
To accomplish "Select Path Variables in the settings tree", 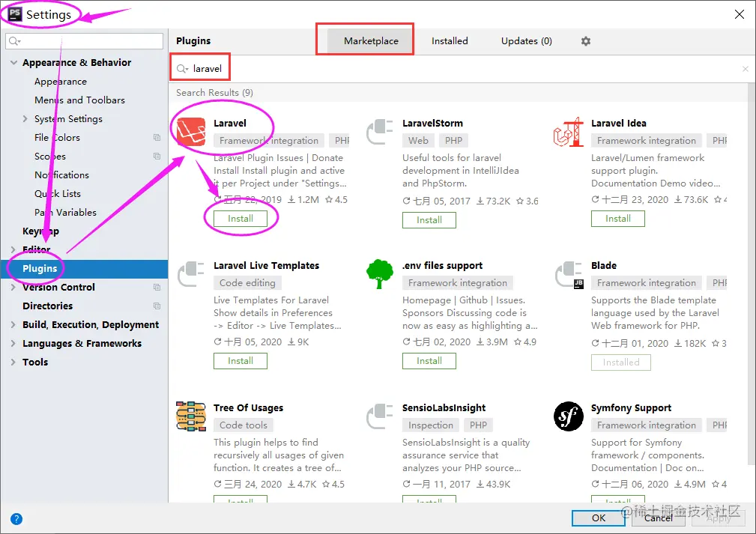I will tap(65, 213).
